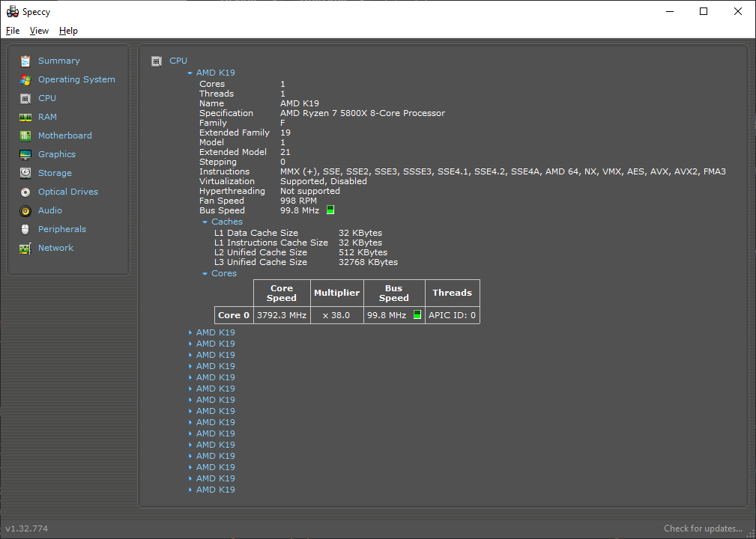This screenshot has width=756, height=539.
Task: Click the Summary clipboard icon in sidebar
Action: (25, 61)
